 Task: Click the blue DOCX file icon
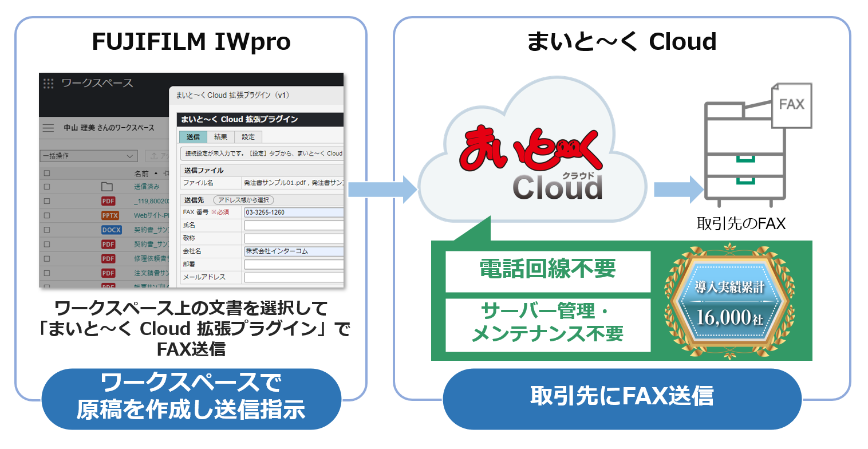pyautogui.click(x=111, y=230)
